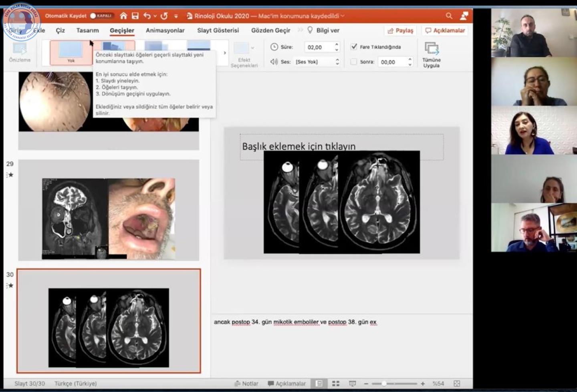577x392 pixels.
Task: Open Efekt Seçenekleri dropdown
Action: coord(244,54)
